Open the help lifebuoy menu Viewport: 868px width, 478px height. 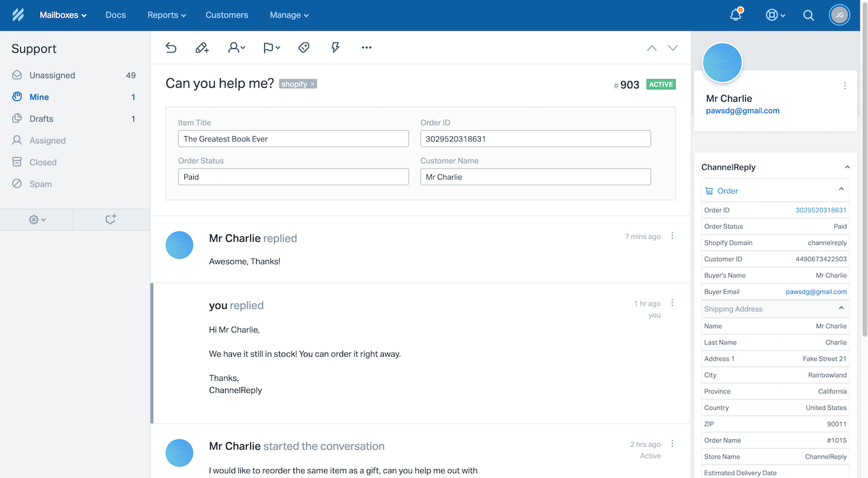coord(775,15)
